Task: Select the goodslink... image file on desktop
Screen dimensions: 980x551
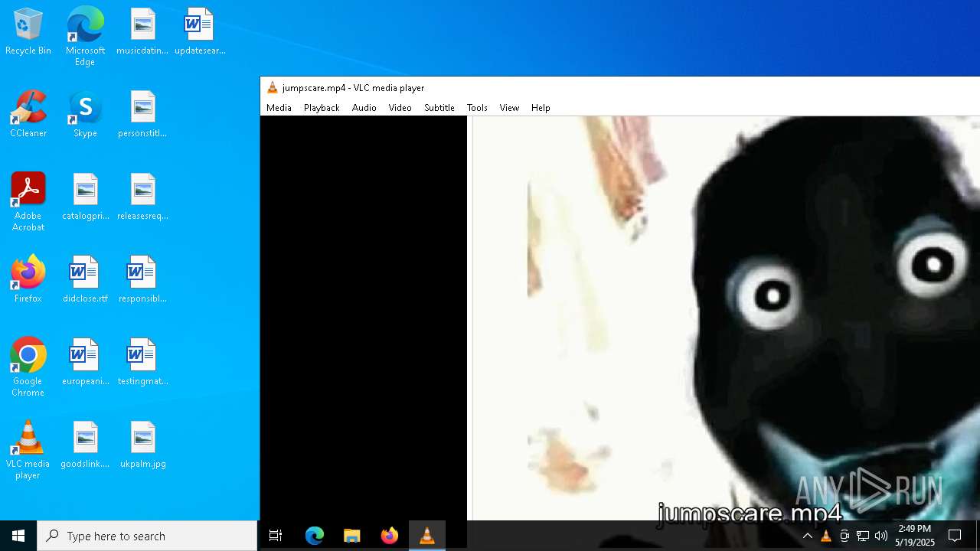Action: 85,445
